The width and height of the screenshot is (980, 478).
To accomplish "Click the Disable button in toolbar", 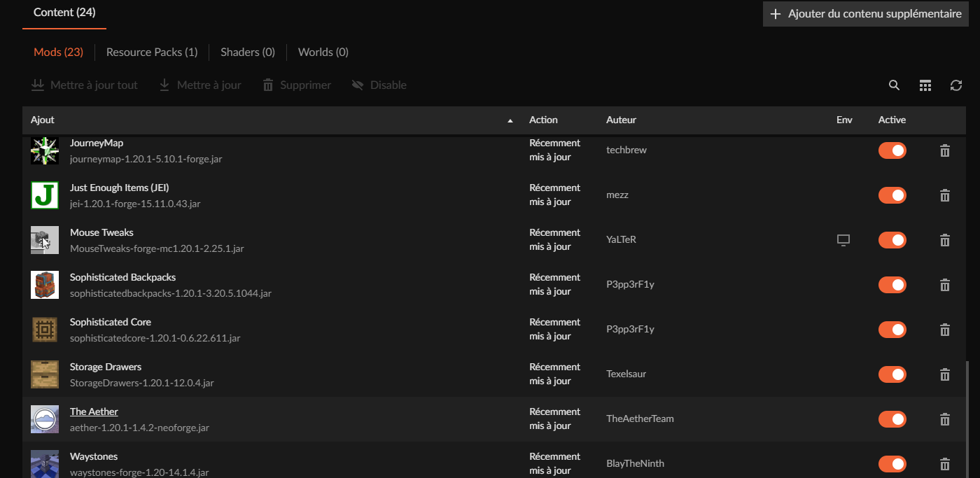I will [379, 85].
